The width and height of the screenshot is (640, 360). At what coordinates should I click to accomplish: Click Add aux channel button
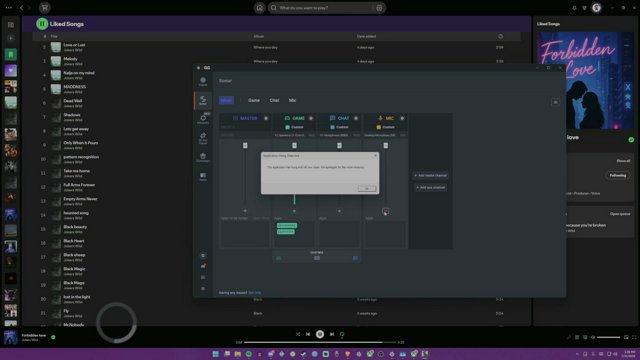click(x=430, y=187)
